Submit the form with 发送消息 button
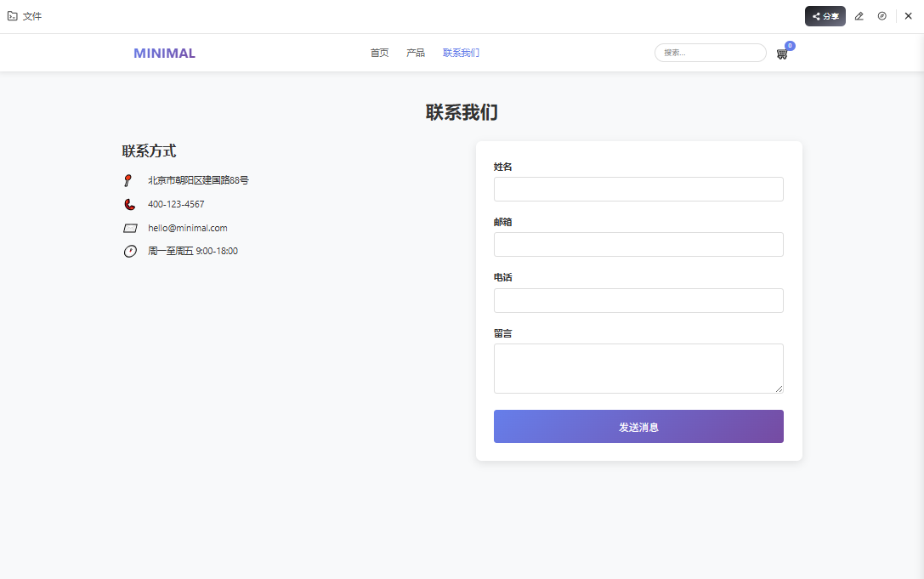924x579 pixels. (638, 427)
